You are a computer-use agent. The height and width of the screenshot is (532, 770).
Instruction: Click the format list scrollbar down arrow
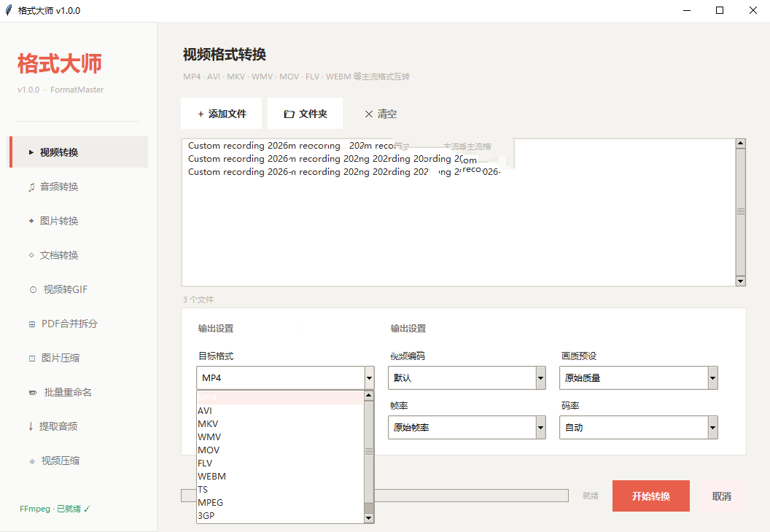coord(369,517)
